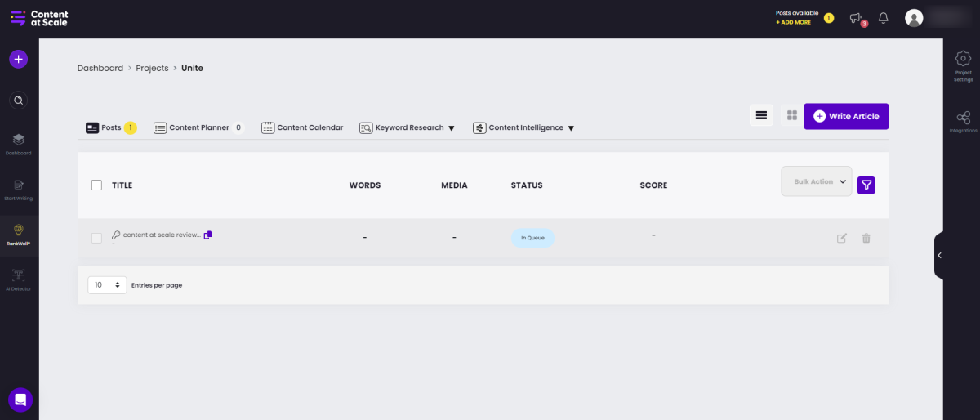Open Project Settings gear

(963, 65)
